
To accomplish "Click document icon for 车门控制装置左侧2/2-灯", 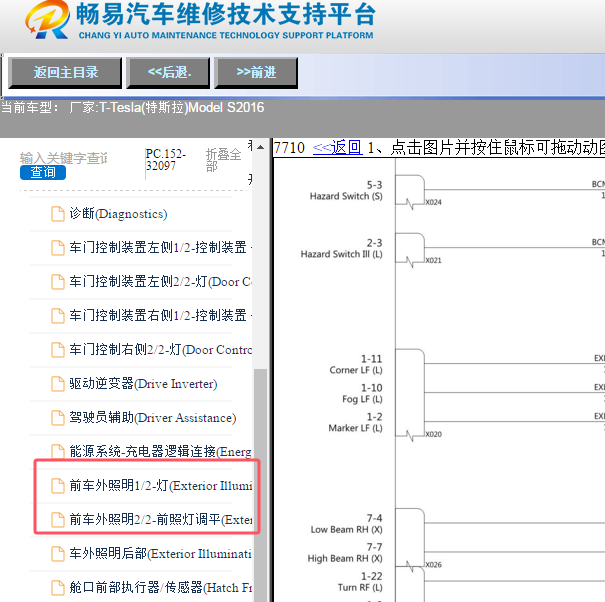I will [x=58, y=282].
